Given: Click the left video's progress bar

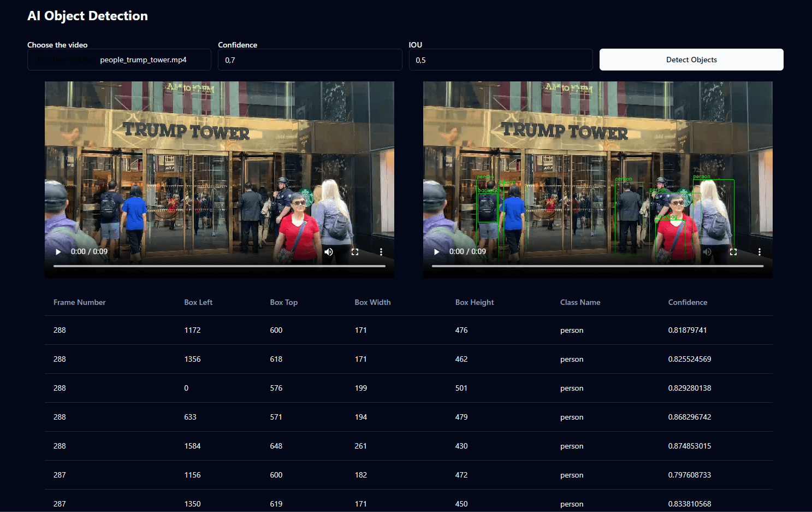Looking at the screenshot, I should (x=220, y=266).
